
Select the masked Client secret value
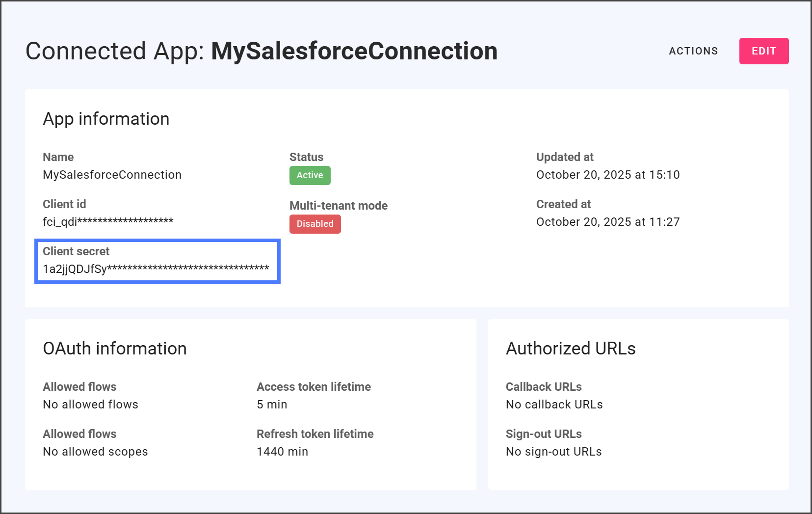pyautogui.click(x=156, y=269)
